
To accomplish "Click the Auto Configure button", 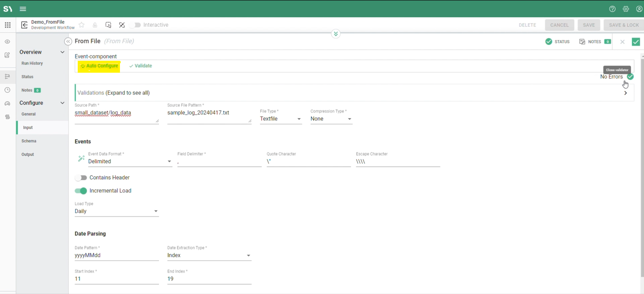I will tap(99, 66).
